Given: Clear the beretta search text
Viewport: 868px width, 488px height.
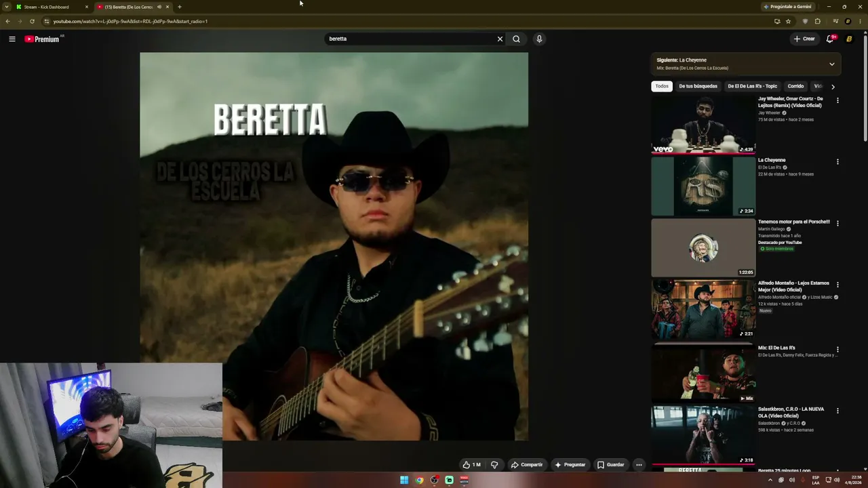Looking at the screenshot, I should 500,39.
